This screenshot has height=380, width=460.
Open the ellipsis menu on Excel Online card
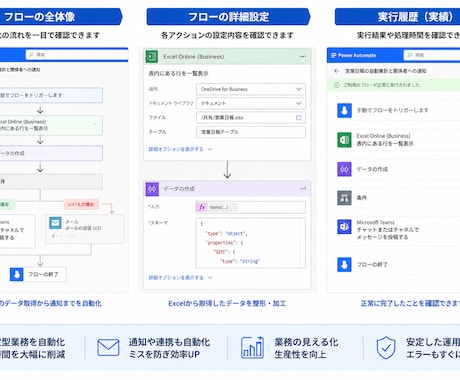point(303,57)
